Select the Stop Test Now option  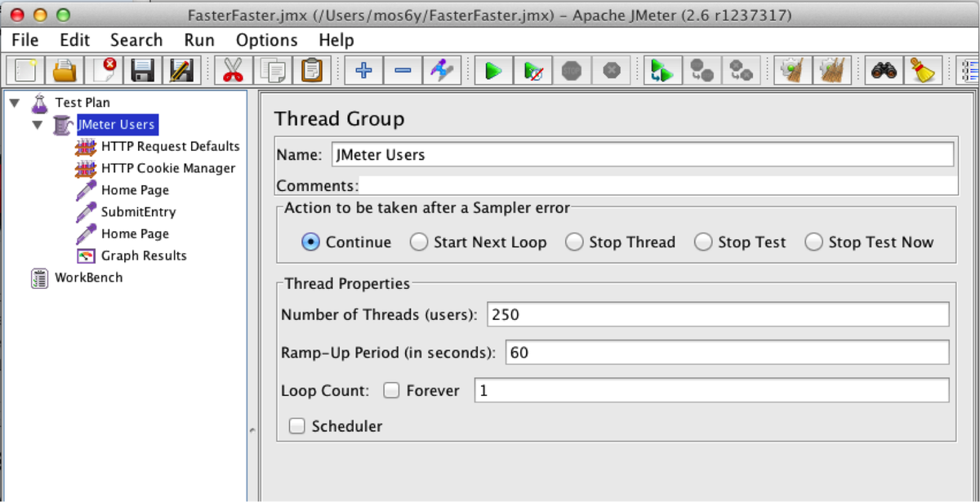(x=813, y=242)
